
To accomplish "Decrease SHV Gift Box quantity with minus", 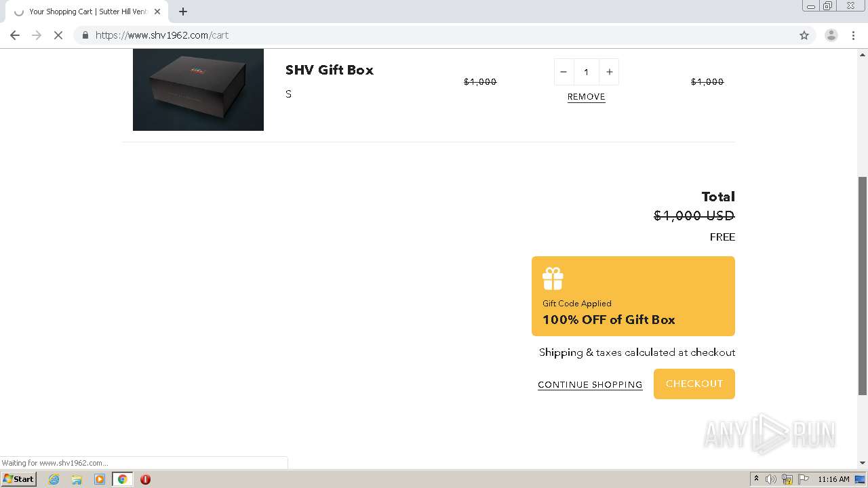I will click(x=564, y=72).
